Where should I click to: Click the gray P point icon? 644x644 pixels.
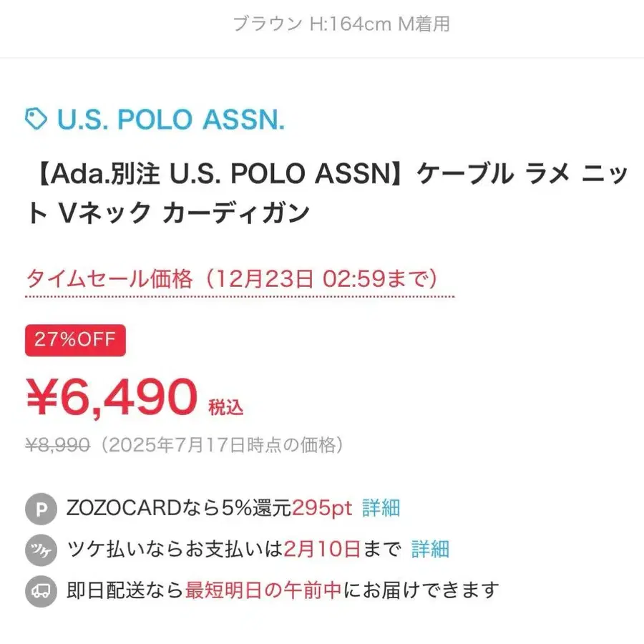click(x=41, y=509)
